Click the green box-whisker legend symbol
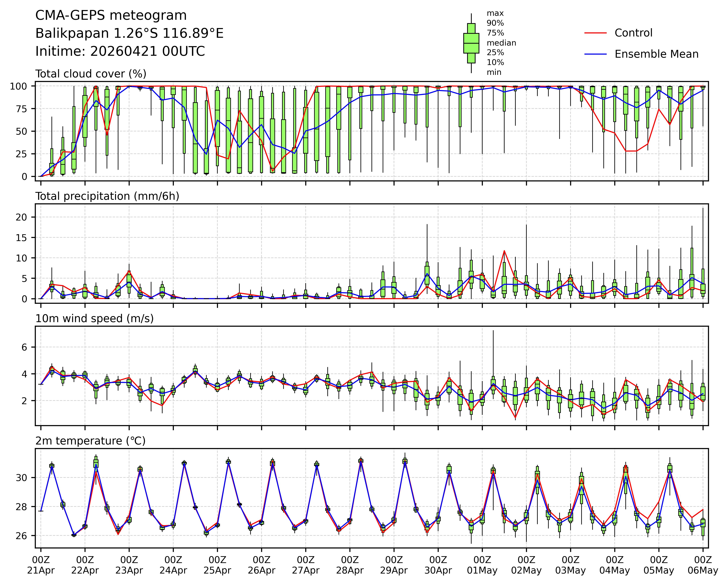 coord(471,43)
